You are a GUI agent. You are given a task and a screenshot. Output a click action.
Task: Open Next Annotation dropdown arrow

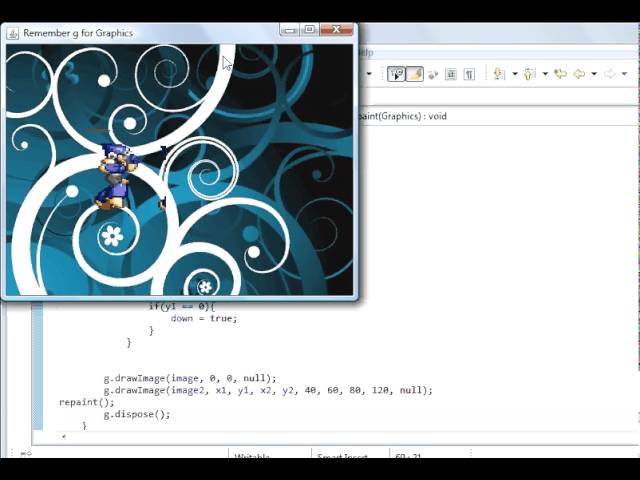click(515, 74)
